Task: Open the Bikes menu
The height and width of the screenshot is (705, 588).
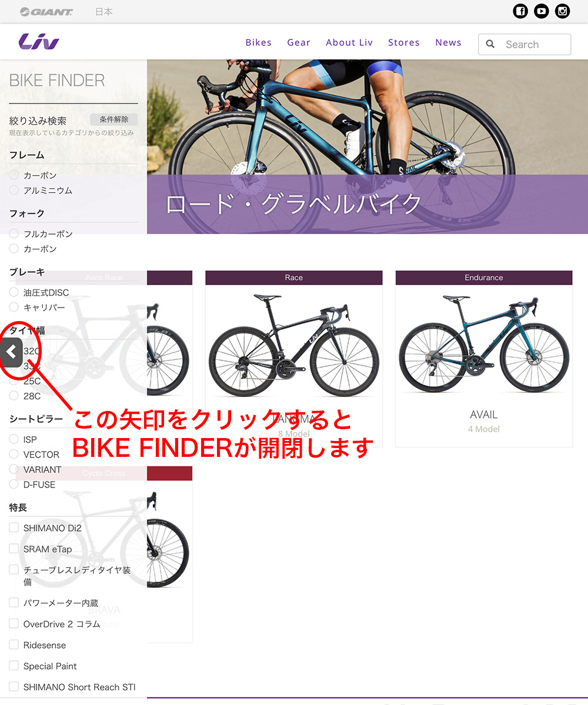Action: (x=259, y=42)
